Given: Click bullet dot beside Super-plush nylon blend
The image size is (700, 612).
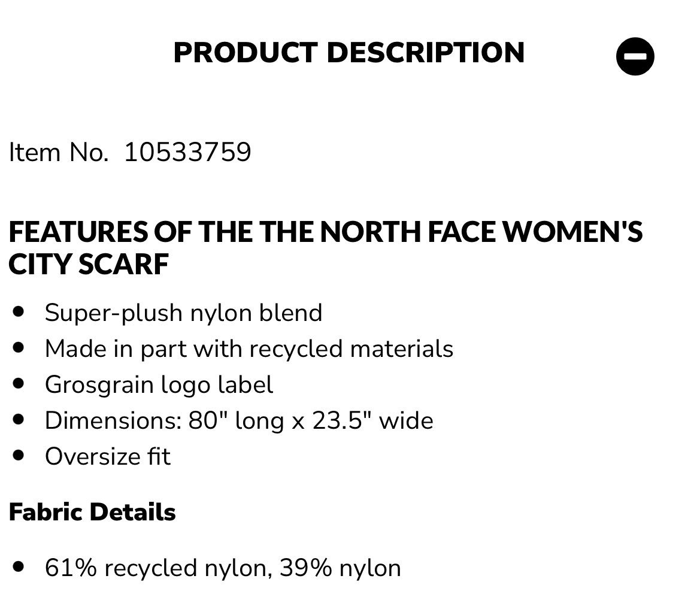Looking at the screenshot, I should [19, 311].
